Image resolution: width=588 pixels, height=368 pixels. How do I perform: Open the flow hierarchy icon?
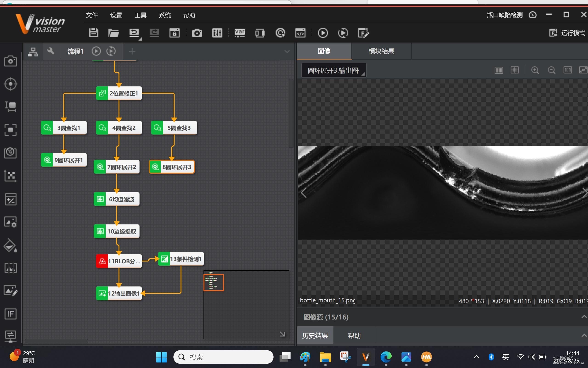tap(33, 51)
